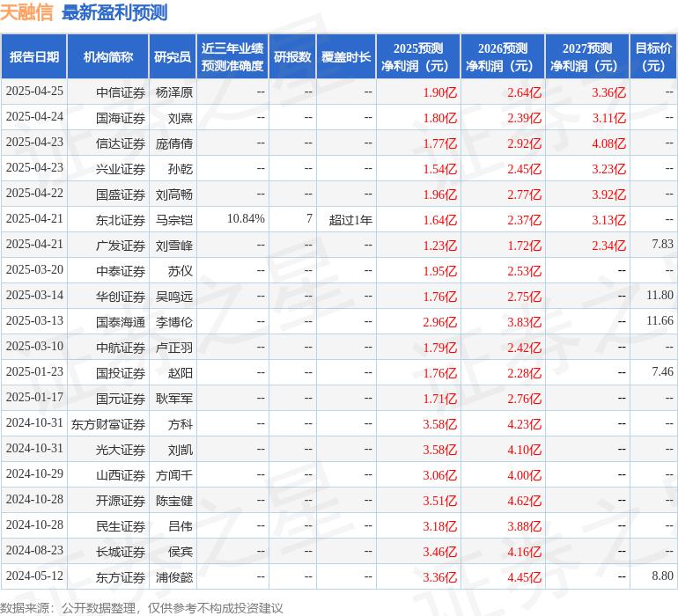Click target price 11.80
Viewport: 678px width, 616px height.
click(660, 296)
